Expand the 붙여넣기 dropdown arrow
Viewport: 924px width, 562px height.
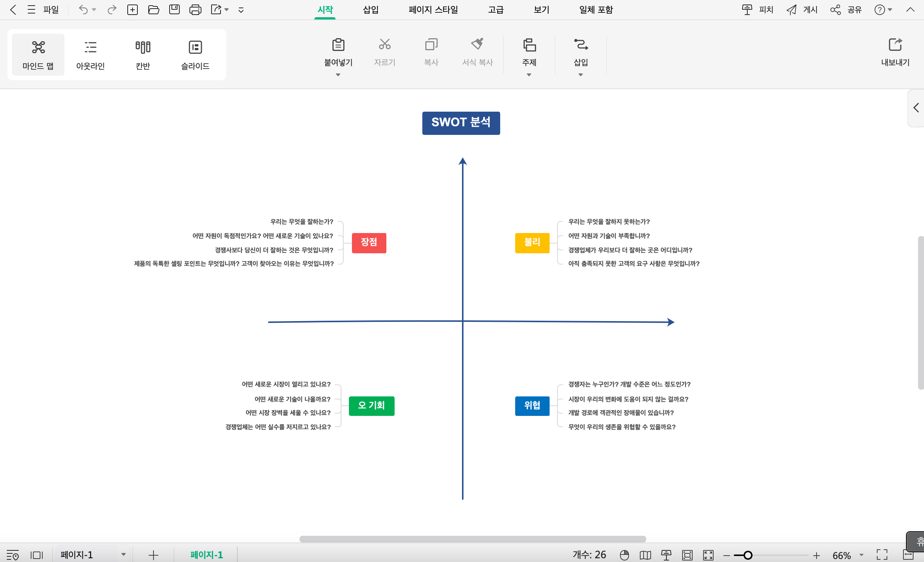tap(338, 75)
